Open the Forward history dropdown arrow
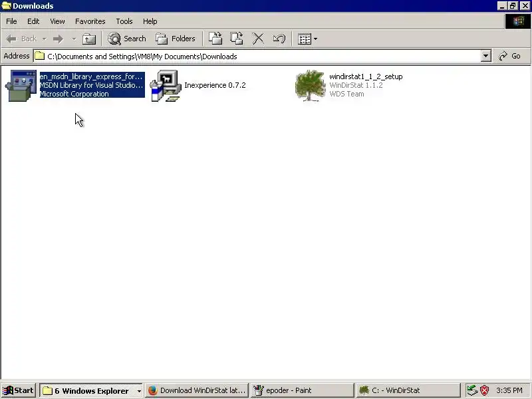 [x=74, y=39]
